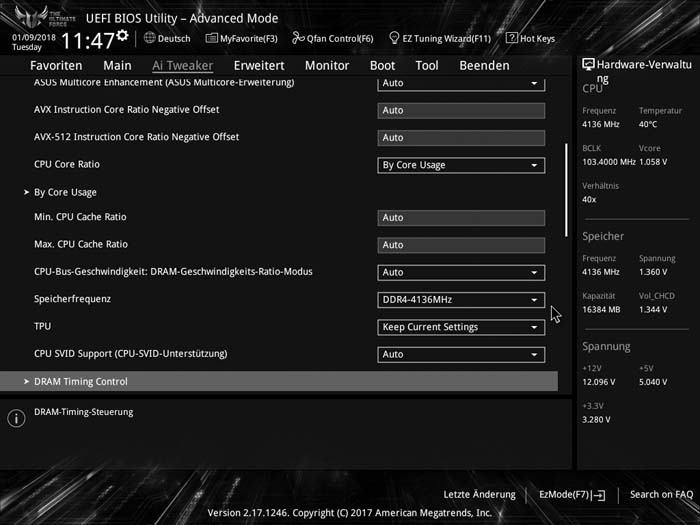700x525 pixels.
Task: Open the Hot Keys help
Action: click(x=531, y=38)
